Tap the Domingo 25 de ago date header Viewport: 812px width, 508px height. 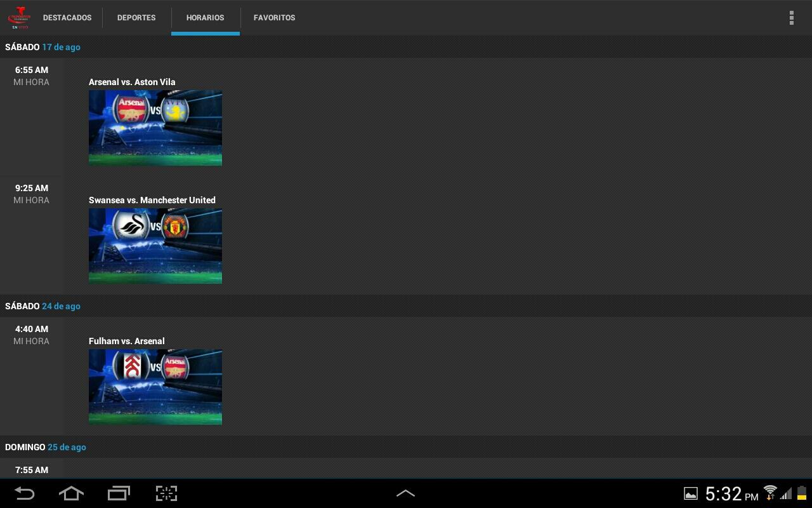coord(46,447)
